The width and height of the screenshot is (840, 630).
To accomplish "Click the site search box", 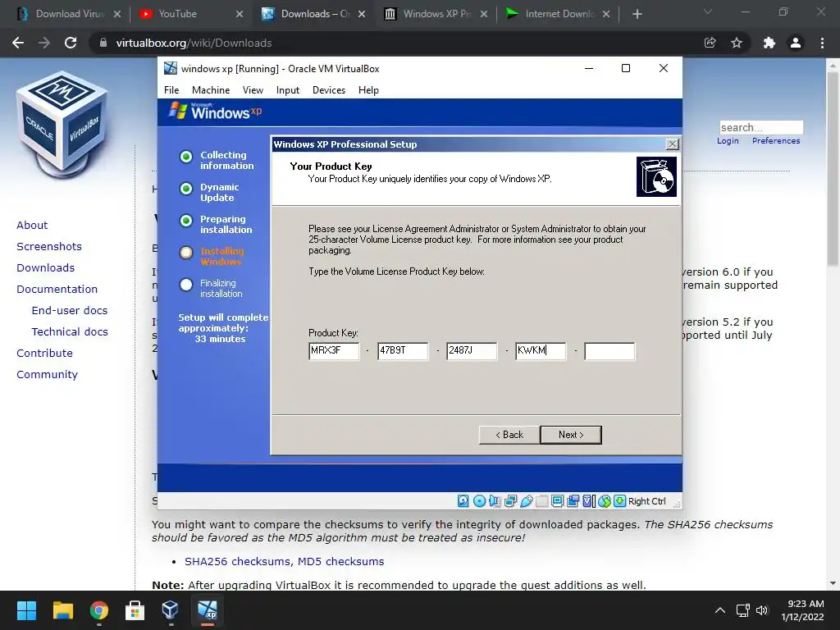I will 761,127.
